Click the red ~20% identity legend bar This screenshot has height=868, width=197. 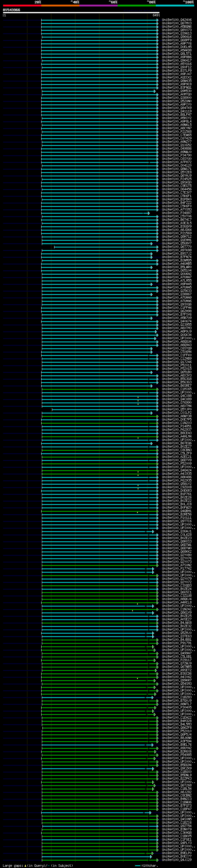22,6
